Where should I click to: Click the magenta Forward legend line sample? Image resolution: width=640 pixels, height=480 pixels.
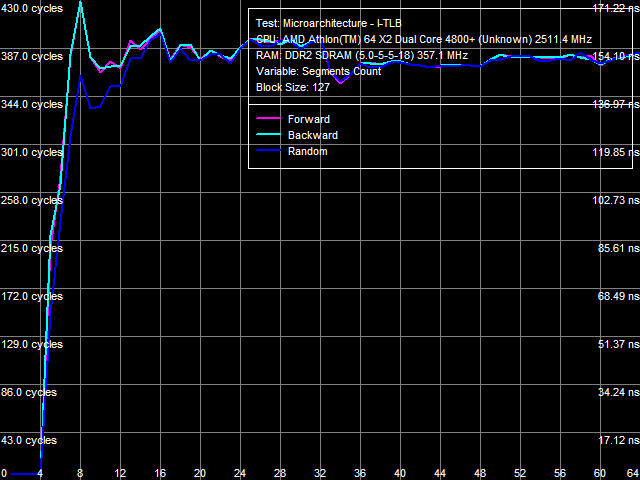point(268,120)
